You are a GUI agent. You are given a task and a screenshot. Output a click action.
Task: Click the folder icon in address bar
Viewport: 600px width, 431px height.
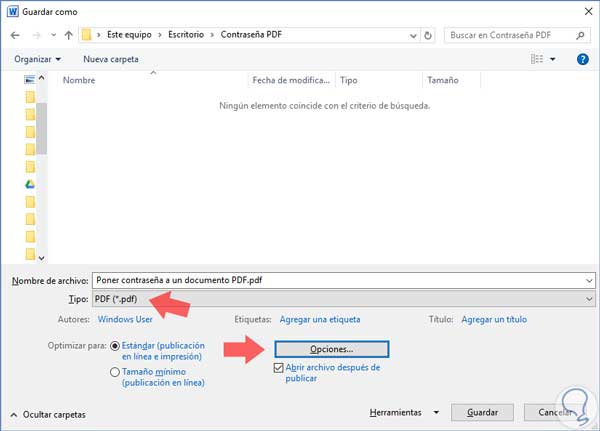click(x=86, y=35)
